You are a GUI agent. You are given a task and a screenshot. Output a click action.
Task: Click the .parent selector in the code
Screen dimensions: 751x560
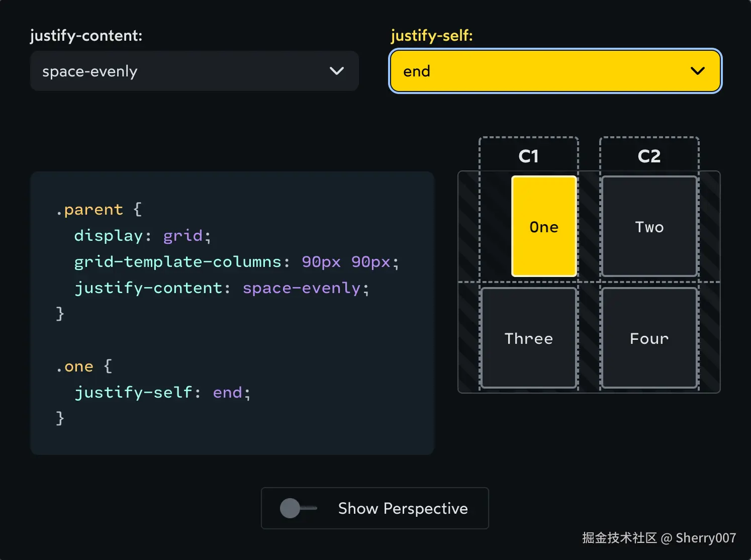[89, 210]
